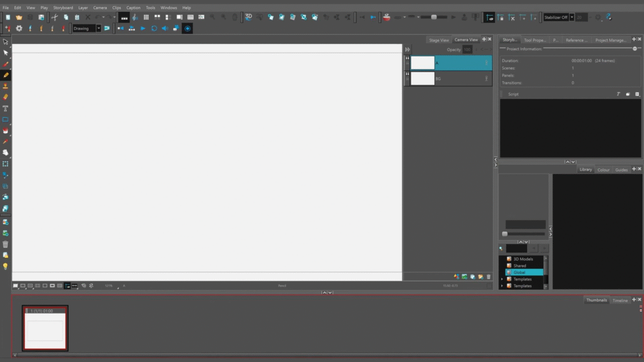The height and width of the screenshot is (362, 644).
Task: Click the Cut scissors icon
Action: coord(55,18)
